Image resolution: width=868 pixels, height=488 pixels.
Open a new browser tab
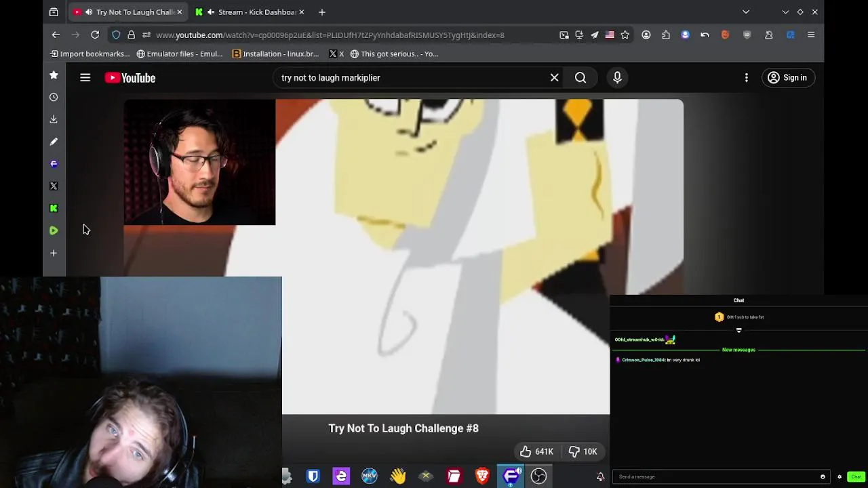point(322,12)
